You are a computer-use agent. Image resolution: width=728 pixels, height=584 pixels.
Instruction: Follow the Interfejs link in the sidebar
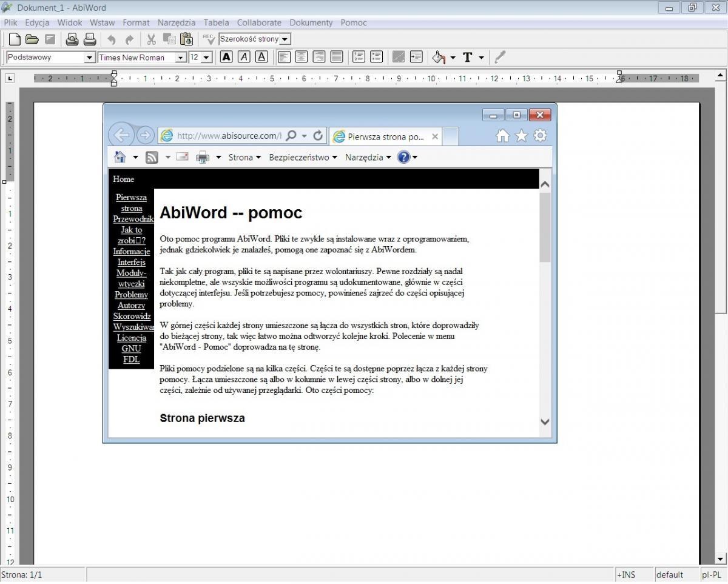coord(132,262)
